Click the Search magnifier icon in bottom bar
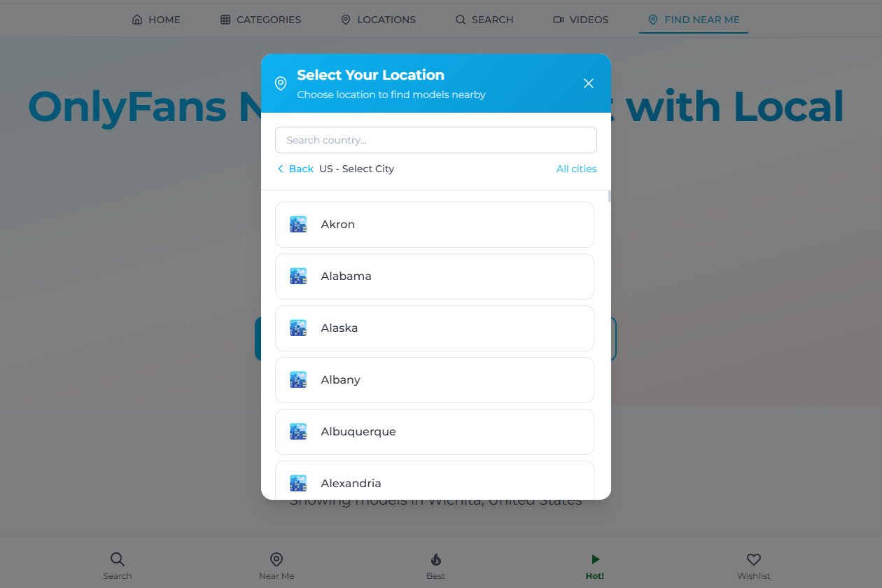The height and width of the screenshot is (588, 882). [x=118, y=559]
